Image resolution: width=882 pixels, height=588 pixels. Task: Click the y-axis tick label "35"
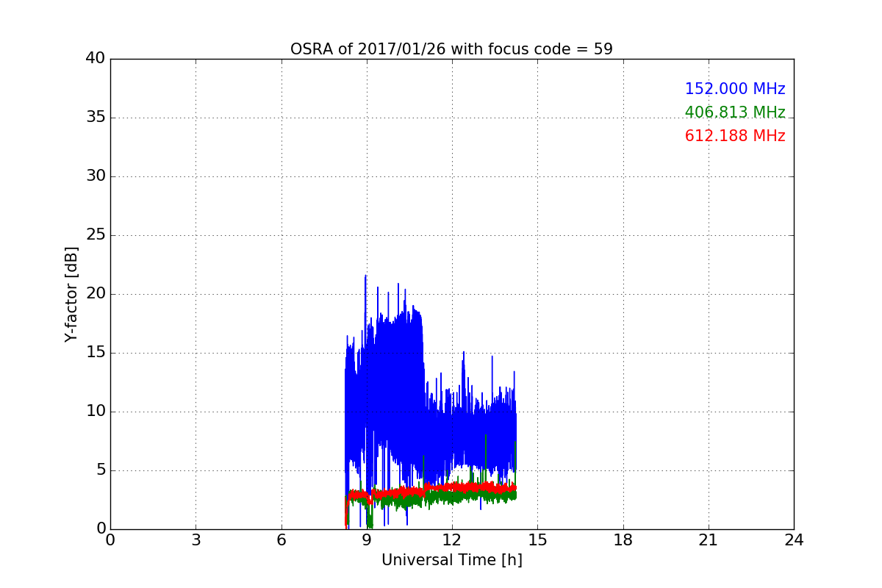96,118
